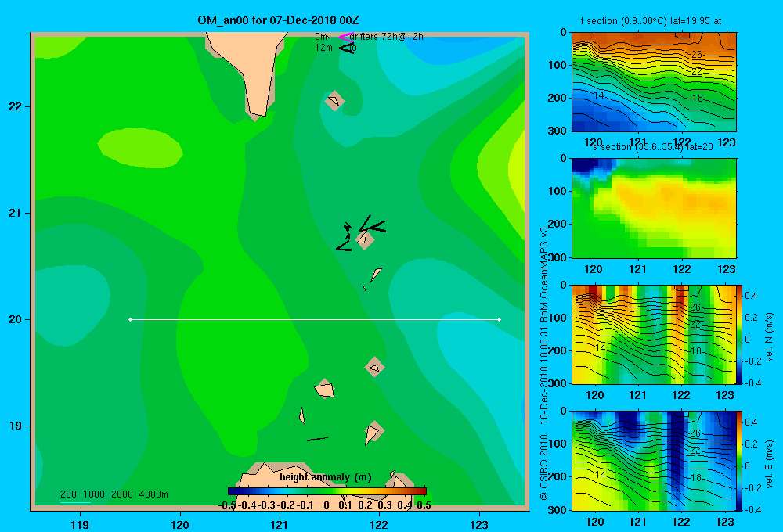
Task: Click the '-0.2' height anomaly colorbar label
Action: click(x=286, y=505)
